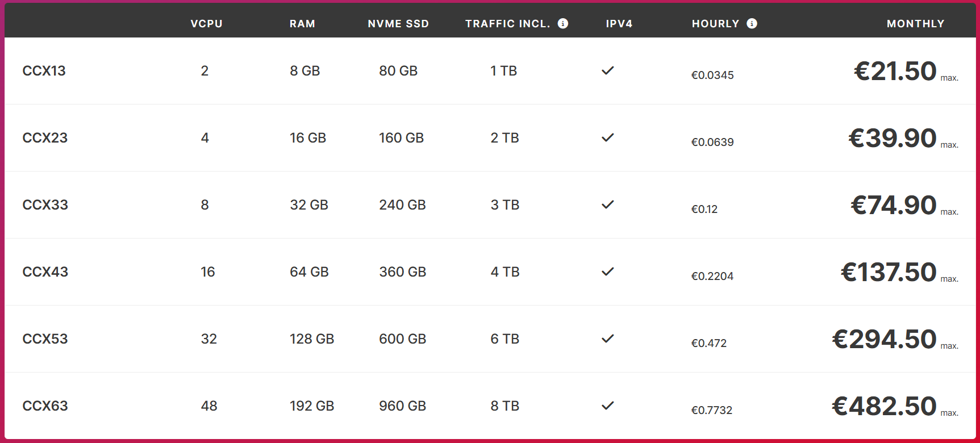Click the €0.0345 hourly price

tap(712, 75)
